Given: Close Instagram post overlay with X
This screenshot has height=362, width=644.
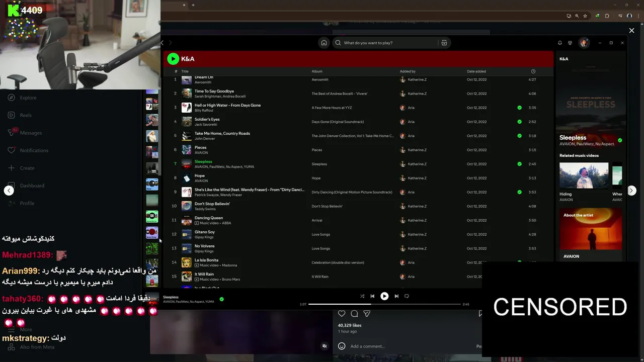Looking at the screenshot, I should coord(632,31).
